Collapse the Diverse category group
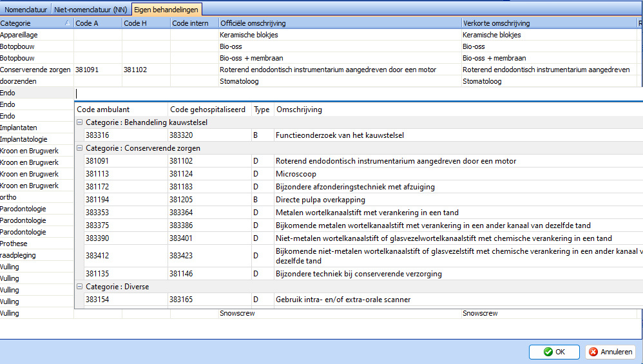This screenshot has height=364, width=643. [x=79, y=287]
